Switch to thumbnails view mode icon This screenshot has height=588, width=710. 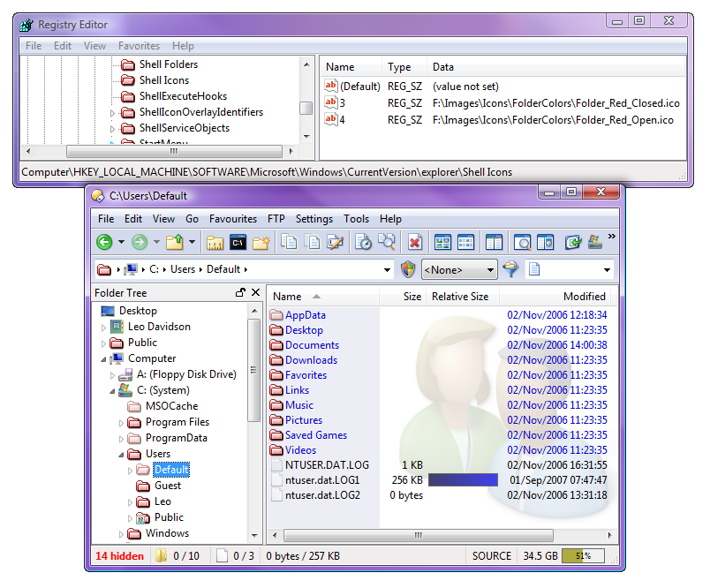point(442,242)
